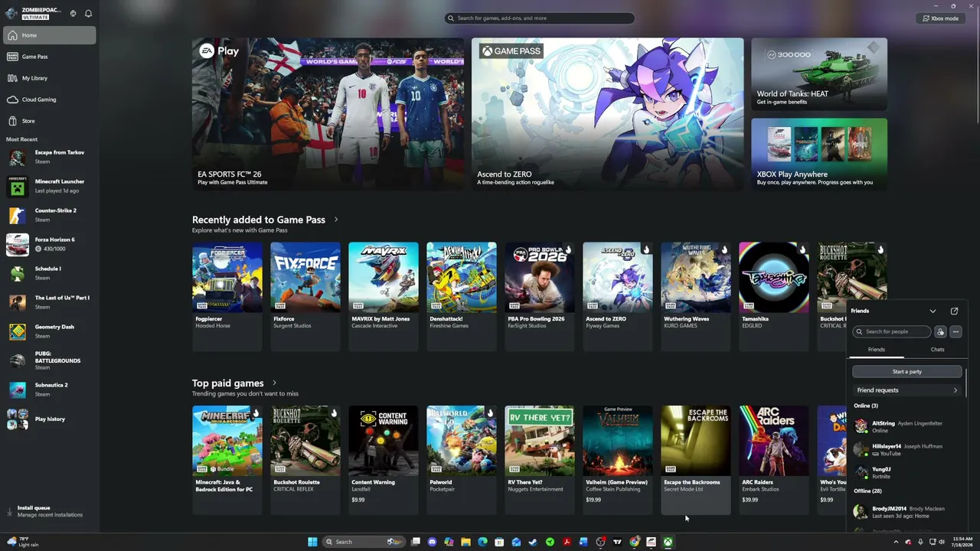Image resolution: width=980 pixels, height=551 pixels.
Task: Open the Tamashika game card
Action: 774,296
